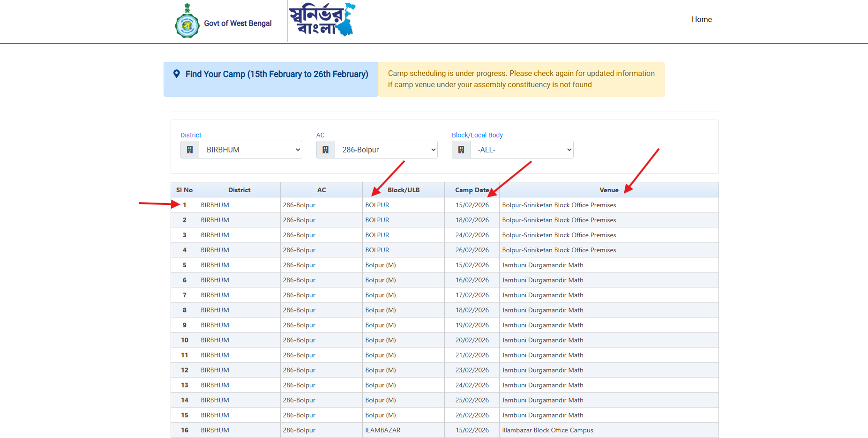Click the building icon beside District dropdown
Viewport: 868px width, 438px height.
click(190, 150)
